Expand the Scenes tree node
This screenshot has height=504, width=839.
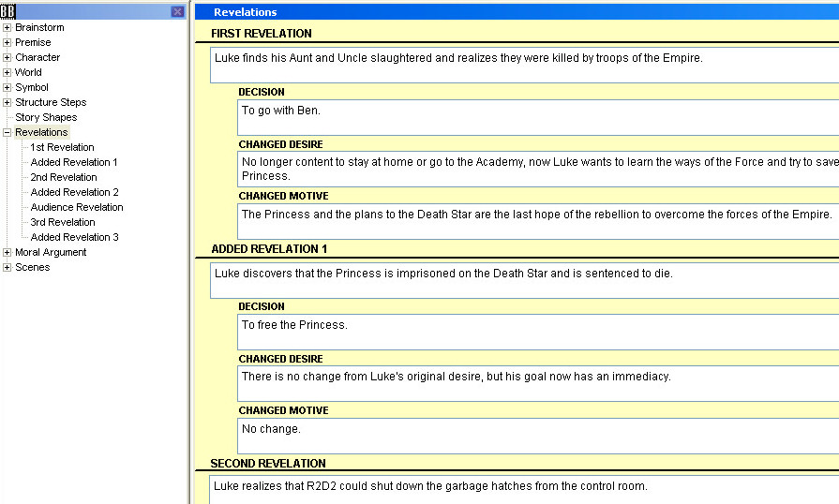[7, 267]
